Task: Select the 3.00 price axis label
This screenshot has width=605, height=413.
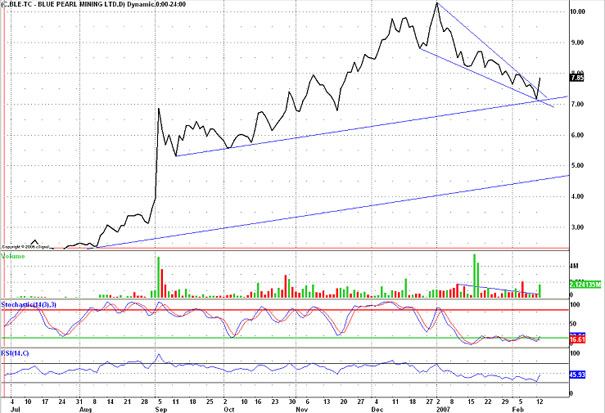Action: point(578,227)
